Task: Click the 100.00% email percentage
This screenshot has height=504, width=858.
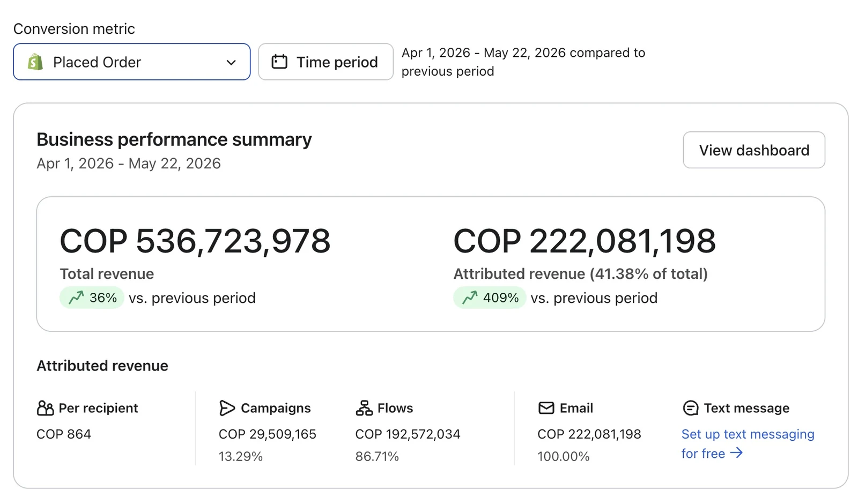Action: point(564,457)
